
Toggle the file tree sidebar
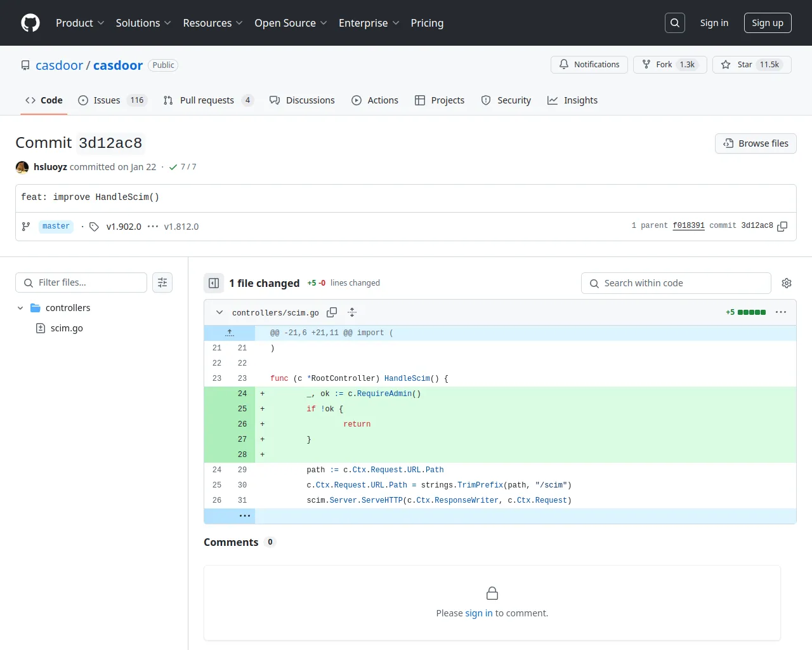pyautogui.click(x=214, y=283)
